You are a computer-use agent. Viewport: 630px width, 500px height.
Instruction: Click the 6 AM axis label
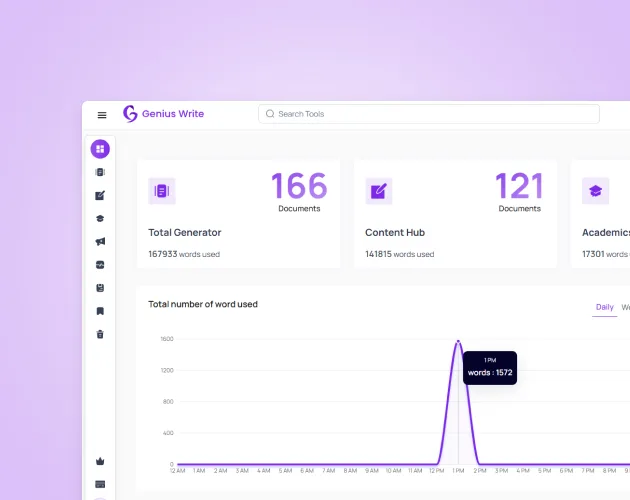click(307, 471)
